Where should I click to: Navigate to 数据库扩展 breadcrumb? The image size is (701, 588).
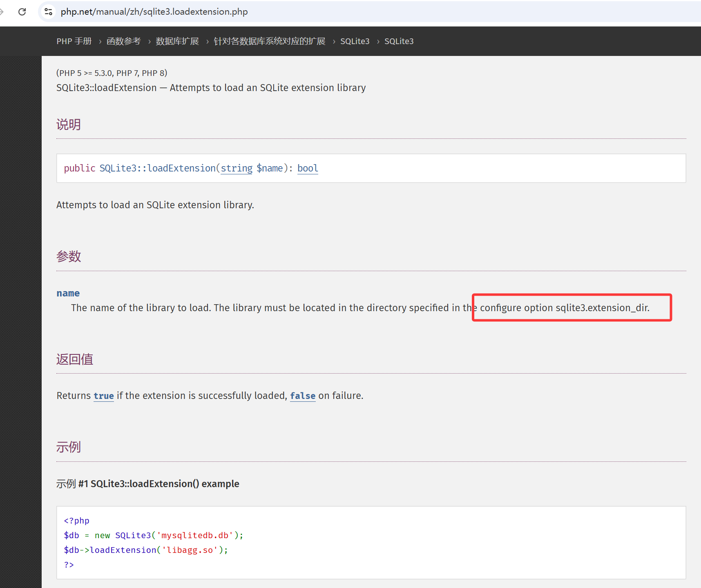coord(177,41)
